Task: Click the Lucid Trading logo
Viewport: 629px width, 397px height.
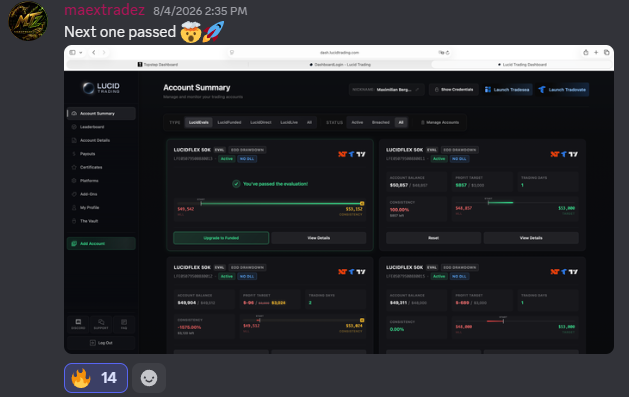Action: tap(101, 88)
